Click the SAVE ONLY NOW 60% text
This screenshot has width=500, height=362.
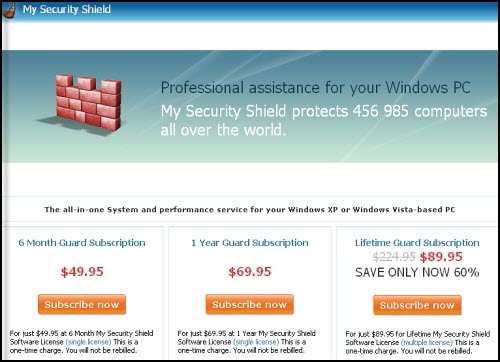[417, 272]
